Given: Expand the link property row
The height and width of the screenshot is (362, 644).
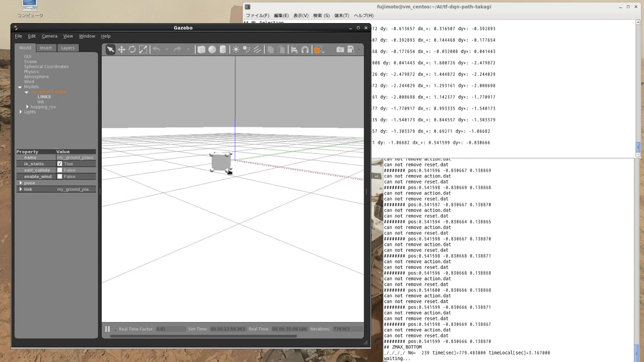Looking at the screenshot, I should (21, 189).
